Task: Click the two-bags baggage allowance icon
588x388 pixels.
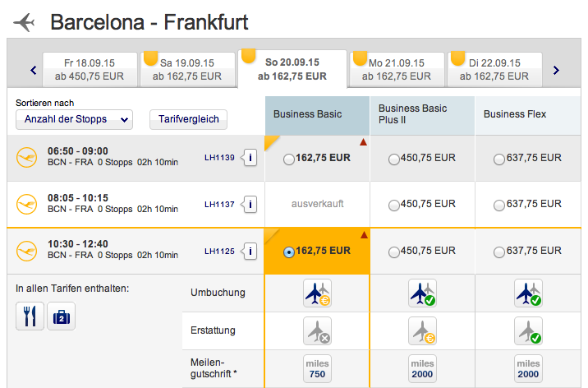Action: [x=62, y=316]
